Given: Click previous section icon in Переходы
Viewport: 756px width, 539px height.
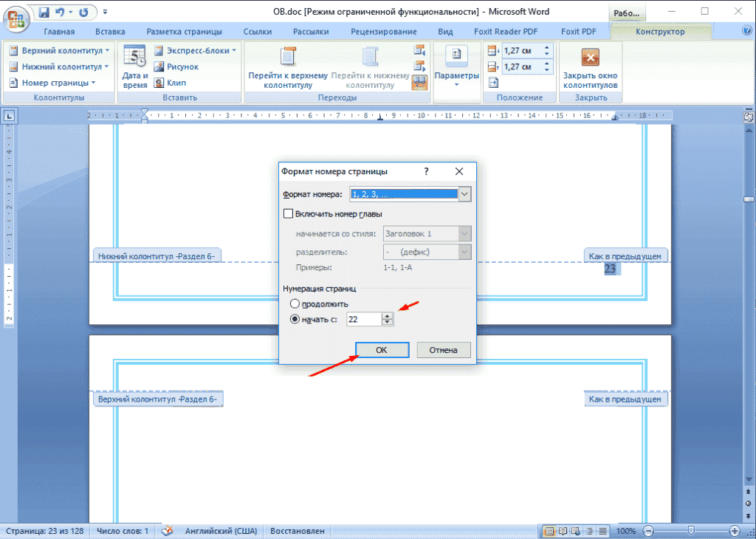Looking at the screenshot, I should 419,50.
